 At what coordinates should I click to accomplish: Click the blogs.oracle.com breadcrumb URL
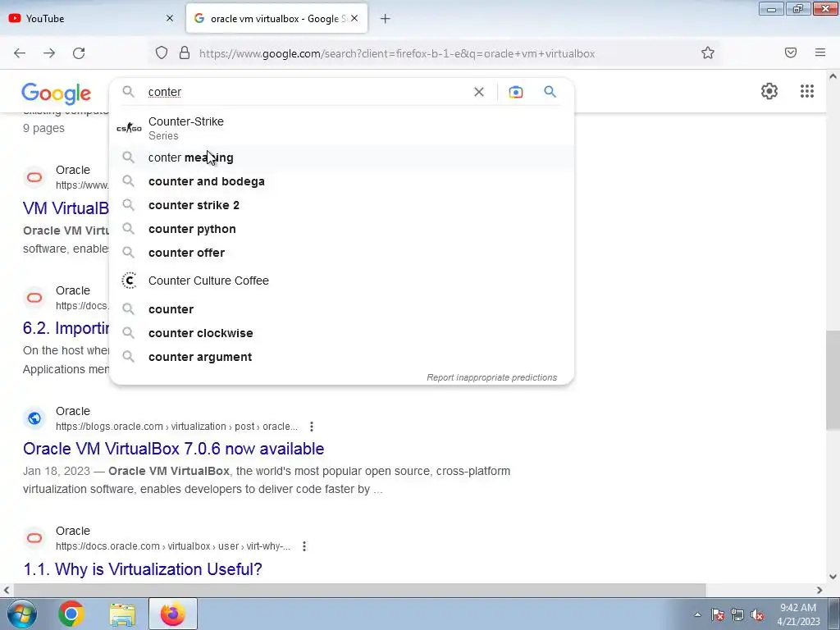(176, 427)
